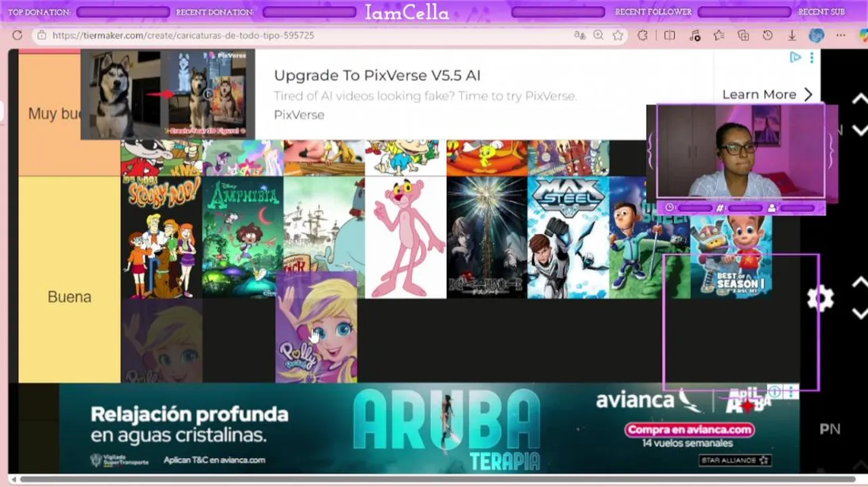Select the Amphibia thumbnail

point(243,237)
